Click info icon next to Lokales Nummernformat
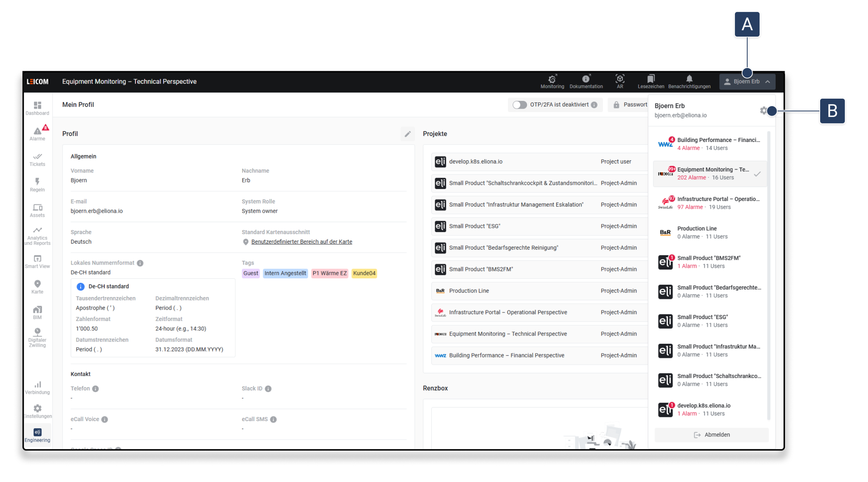 click(x=140, y=263)
